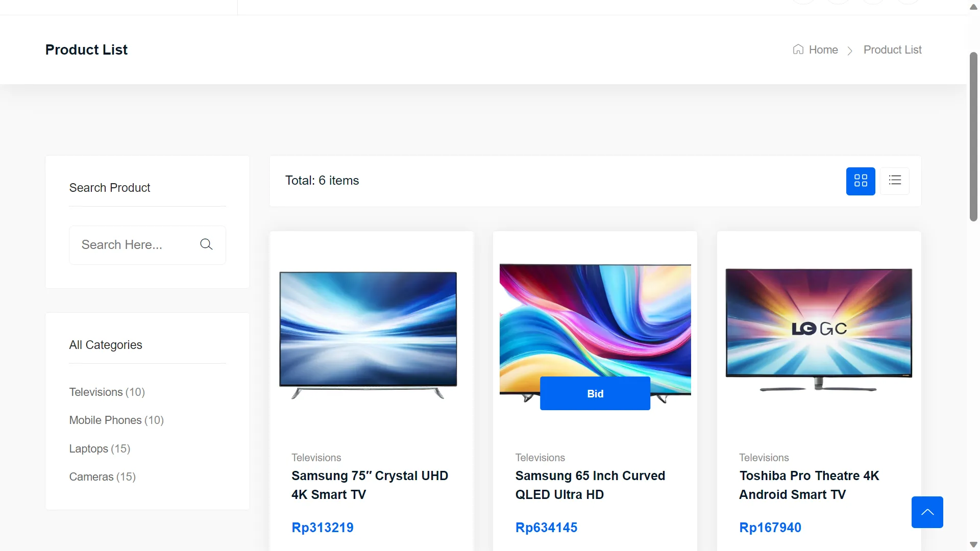980x551 pixels.
Task: Click the browser scrollbar up arrow
Action: click(973, 7)
